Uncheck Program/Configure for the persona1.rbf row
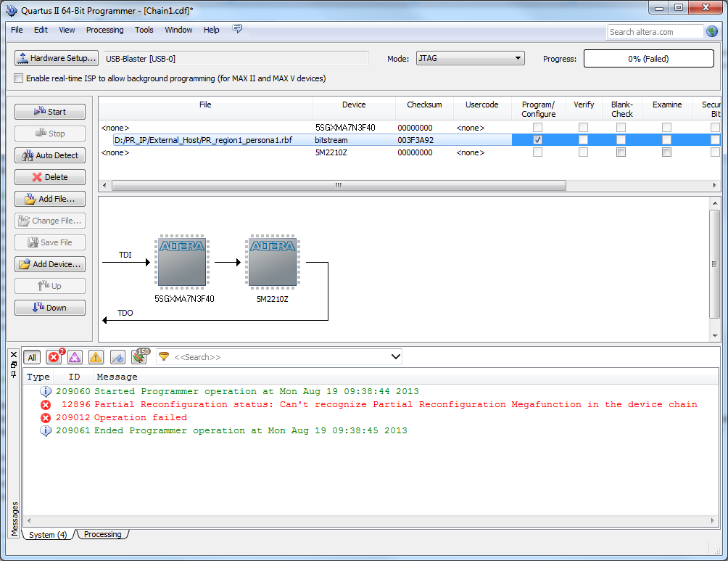The height and width of the screenshot is (561, 728). tap(537, 139)
